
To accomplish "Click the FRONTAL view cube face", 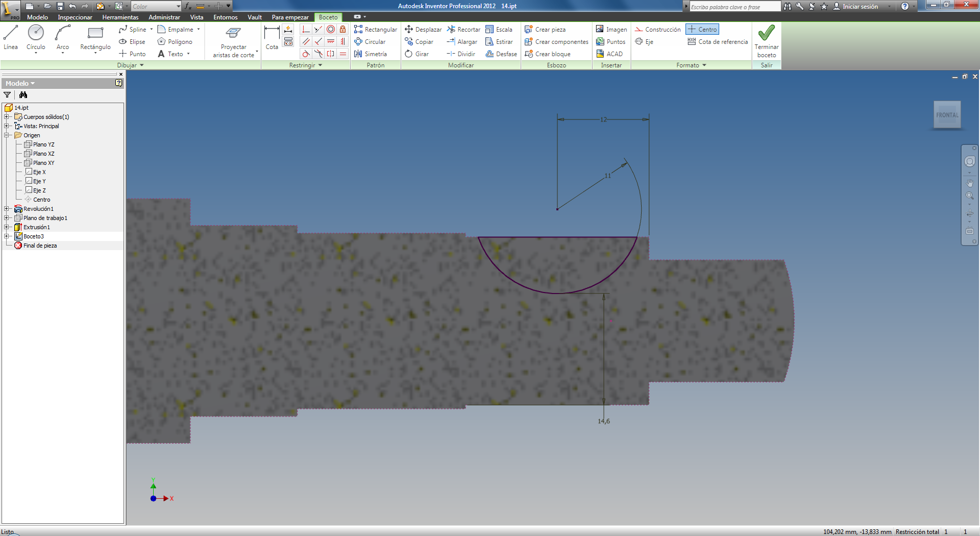I will (947, 115).
